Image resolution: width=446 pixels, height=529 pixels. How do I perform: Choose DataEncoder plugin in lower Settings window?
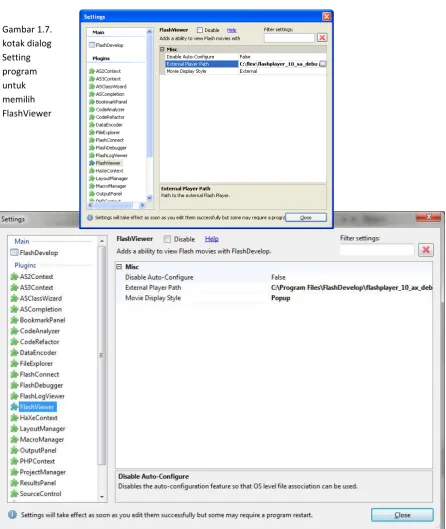tap(34, 353)
